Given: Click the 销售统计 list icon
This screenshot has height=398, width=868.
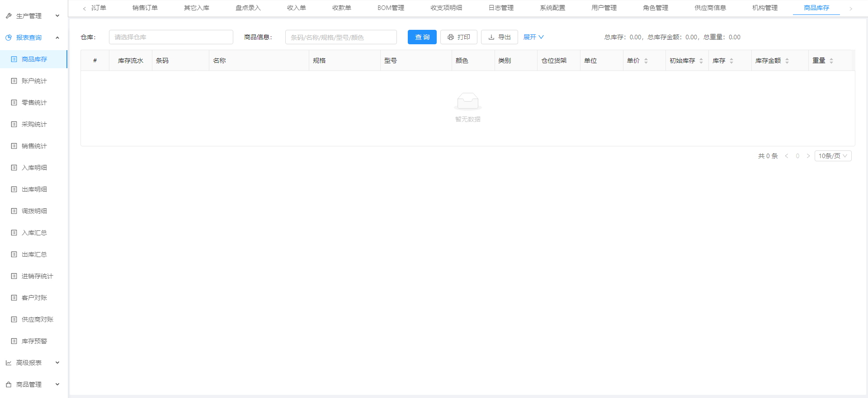Looking at the screenshot, I should [x=14, y=146].
